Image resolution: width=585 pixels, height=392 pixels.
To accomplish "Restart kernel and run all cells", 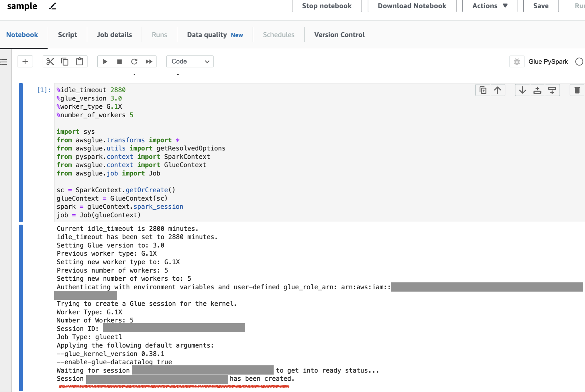I will pos(149,62).
